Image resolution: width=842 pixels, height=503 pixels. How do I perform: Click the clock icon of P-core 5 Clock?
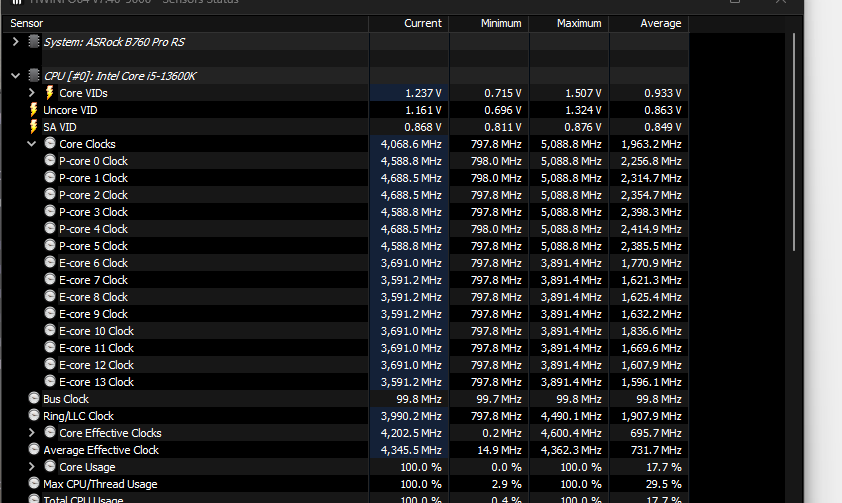click(x=50, y=245)
